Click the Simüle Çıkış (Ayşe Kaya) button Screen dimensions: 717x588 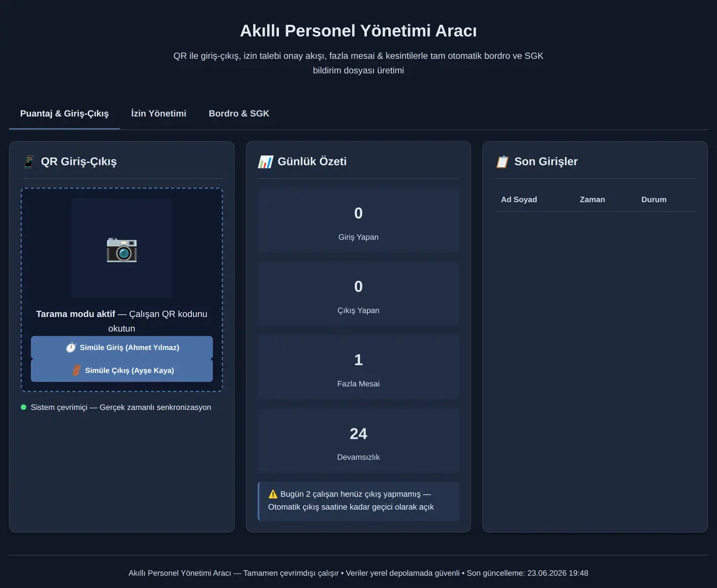pos(122,370)
